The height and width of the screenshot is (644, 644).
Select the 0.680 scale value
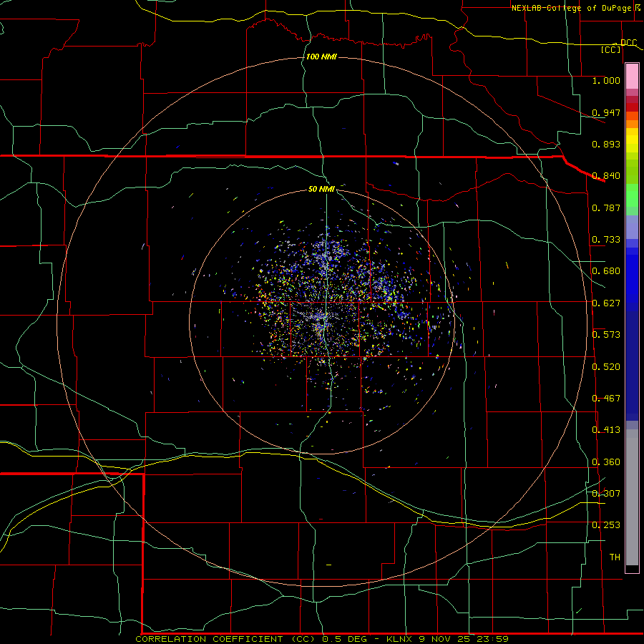(606, 271)
